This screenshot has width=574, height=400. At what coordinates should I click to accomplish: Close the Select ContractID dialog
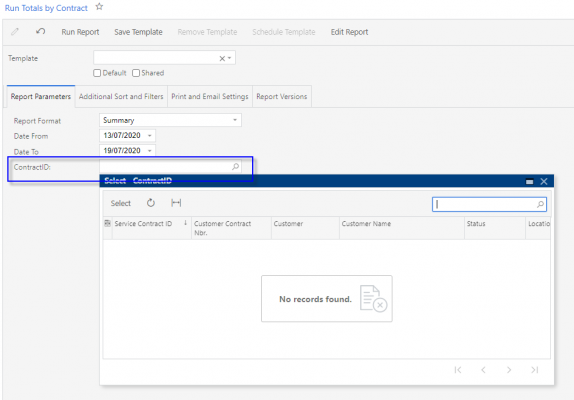pos(544,182)
